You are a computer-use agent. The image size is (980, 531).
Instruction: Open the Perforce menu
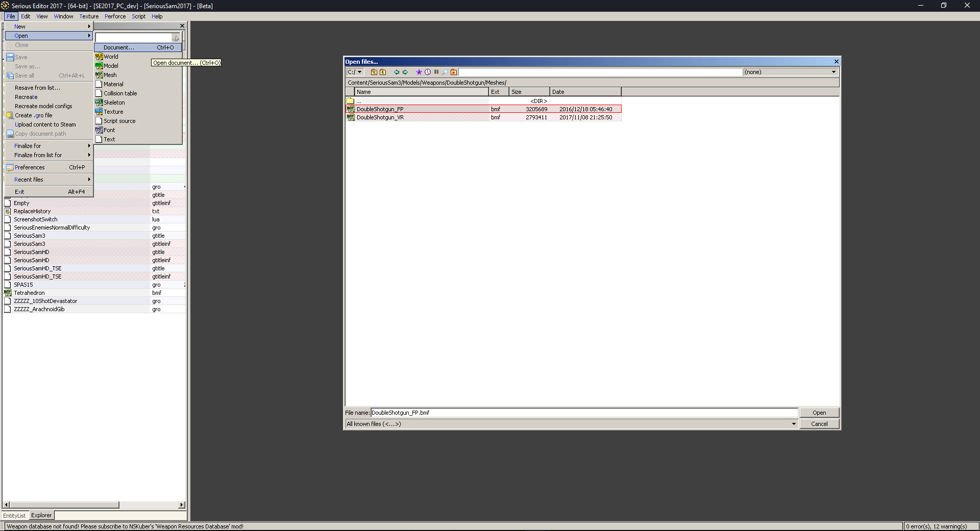click(115, 16)
